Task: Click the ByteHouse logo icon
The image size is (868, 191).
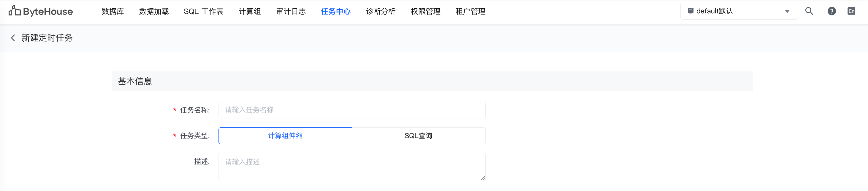Action: [15, 11]
